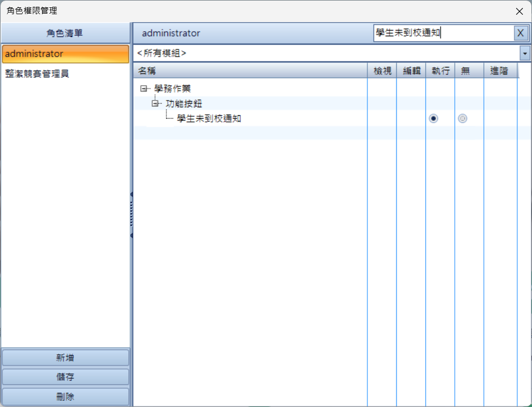The image size is (532, 407).
Task: Clear the search box with X button
Action: click(521, 33)
